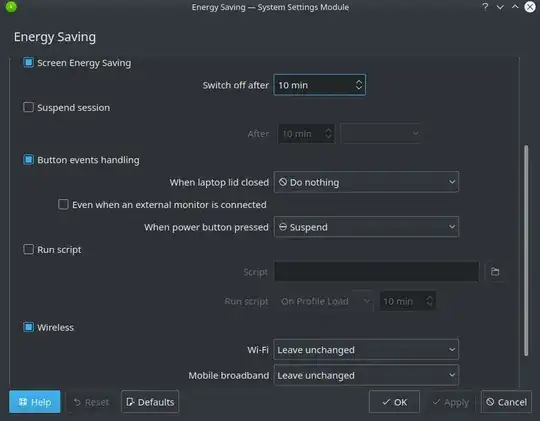Dismiss the dialog with Cancel button
This screenshot has height=421, width=540.
506,402
